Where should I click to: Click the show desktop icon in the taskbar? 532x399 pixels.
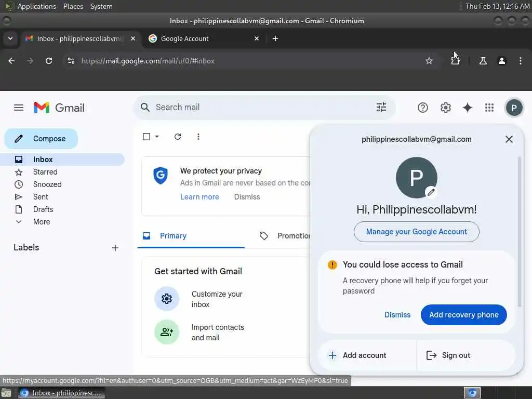6,393
